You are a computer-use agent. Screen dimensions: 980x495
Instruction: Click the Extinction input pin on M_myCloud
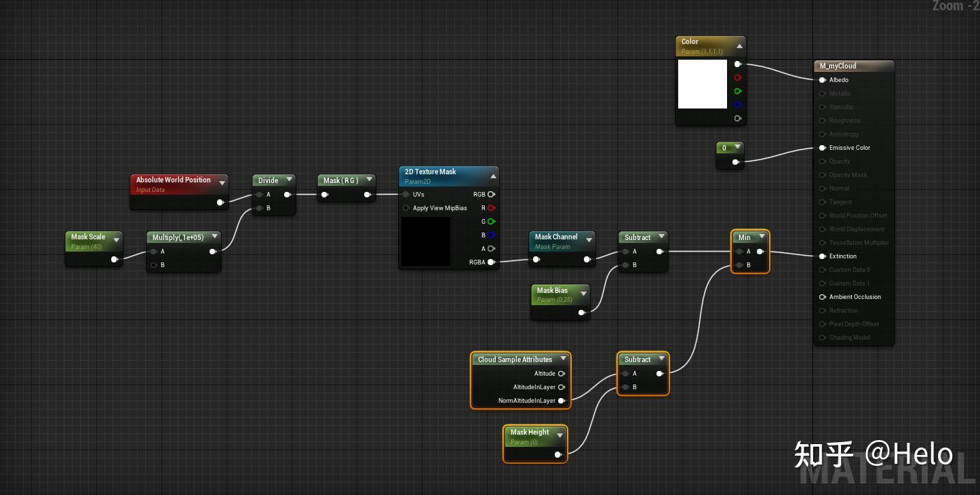822,256
